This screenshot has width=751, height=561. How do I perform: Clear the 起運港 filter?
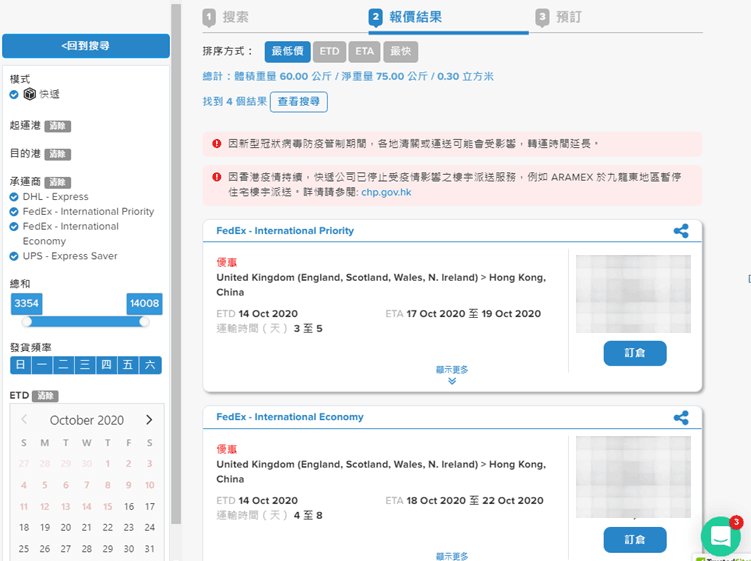click(x=57, y=126)
